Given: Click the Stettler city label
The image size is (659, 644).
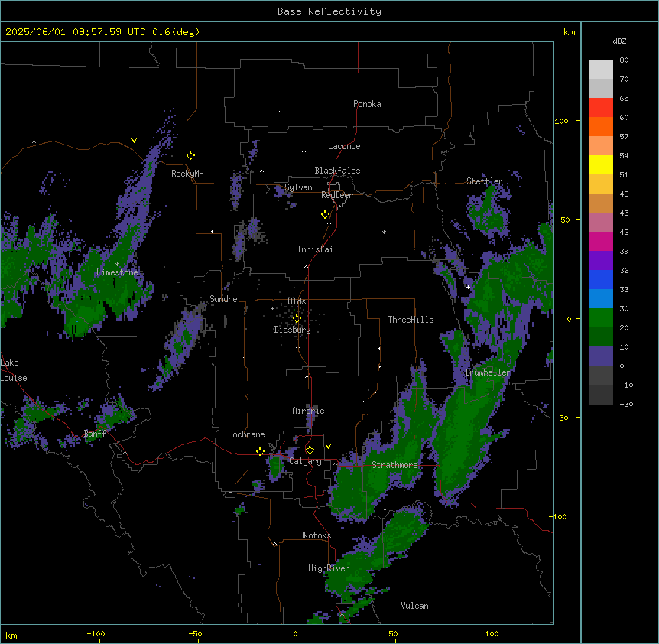Looking at the screenshot, I should (485, 181).
